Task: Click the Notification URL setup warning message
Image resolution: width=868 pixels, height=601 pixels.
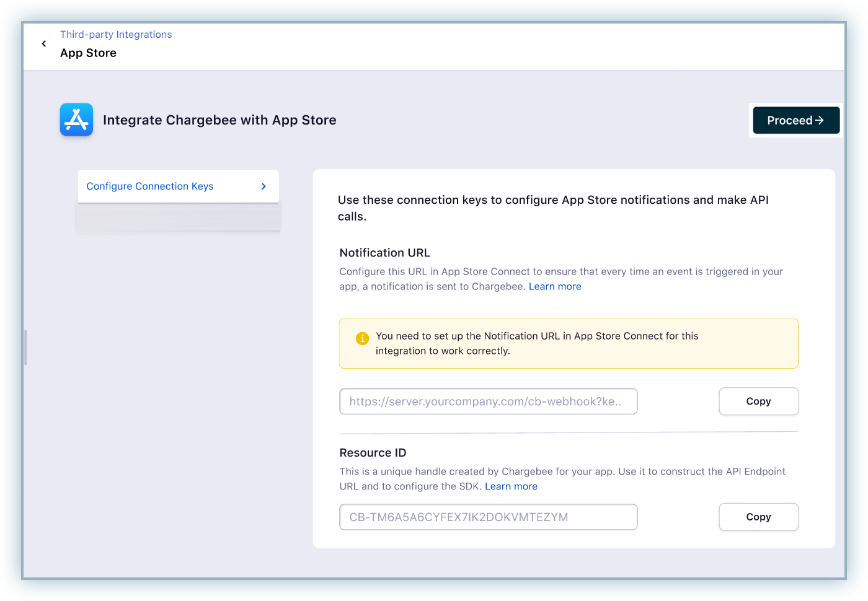Action: pyautogui.click(x=537, y=343)
